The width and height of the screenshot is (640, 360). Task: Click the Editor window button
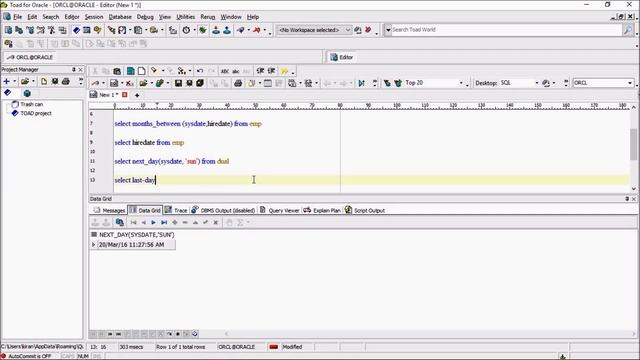tap(341, 57)
